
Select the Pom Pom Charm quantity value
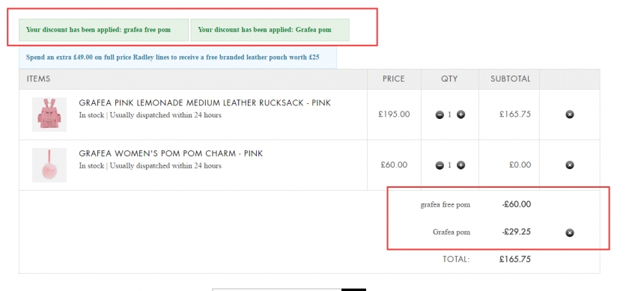[x=450, y=165]
